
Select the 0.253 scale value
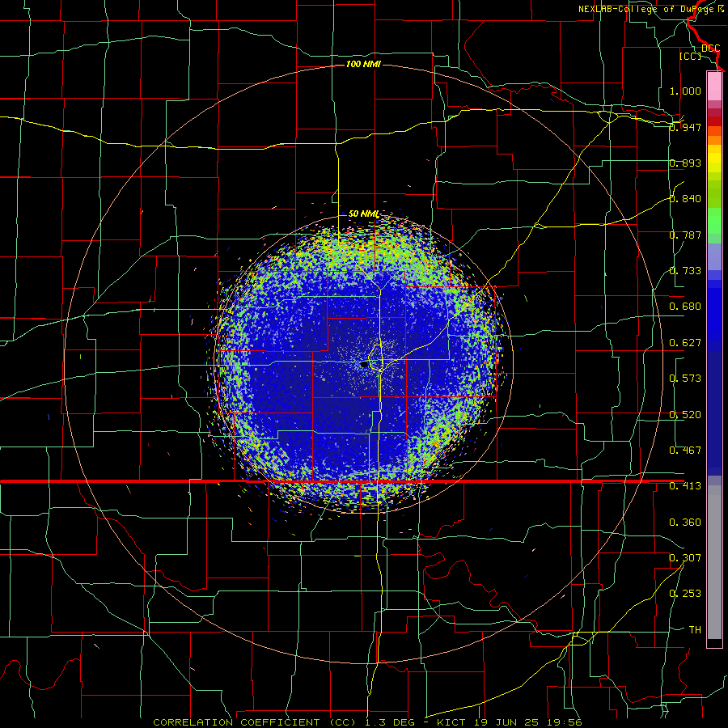coord(685,594)
